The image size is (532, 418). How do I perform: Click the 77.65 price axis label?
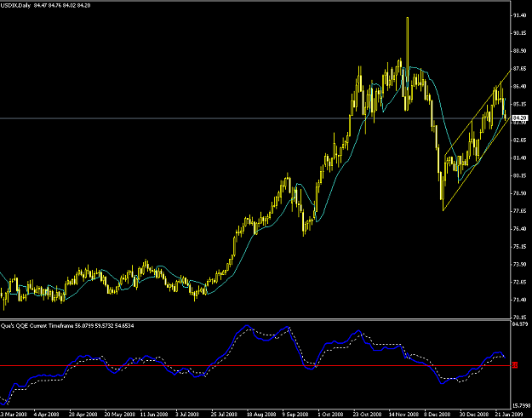(520, 211)
